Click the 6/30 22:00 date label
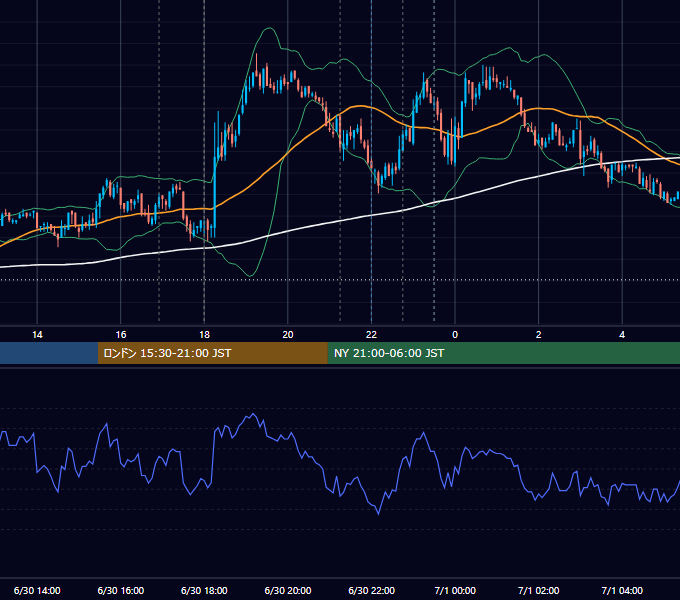 coord(371,590)
